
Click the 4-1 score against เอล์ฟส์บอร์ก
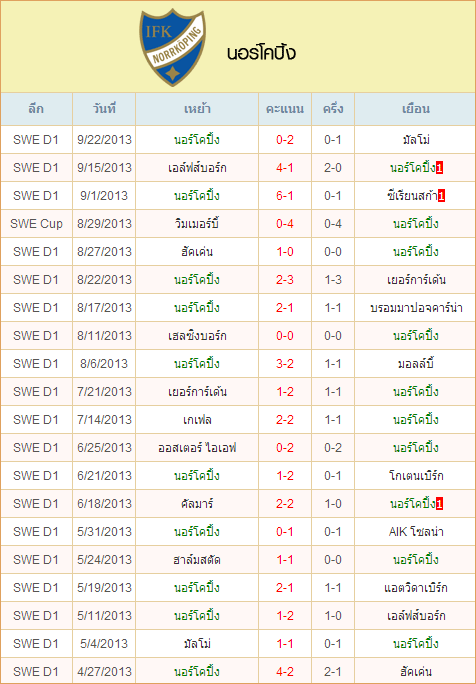pyautogui.click(x=284, y=168)
